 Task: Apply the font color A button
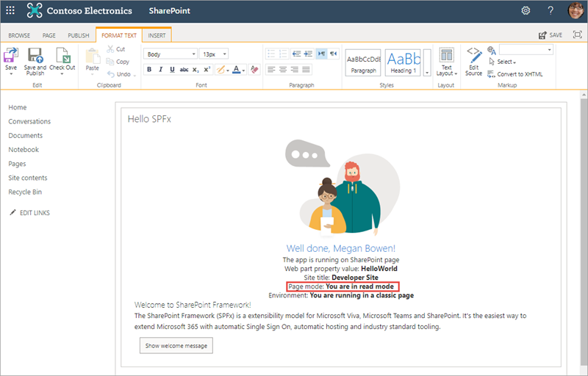coord(236,69)
